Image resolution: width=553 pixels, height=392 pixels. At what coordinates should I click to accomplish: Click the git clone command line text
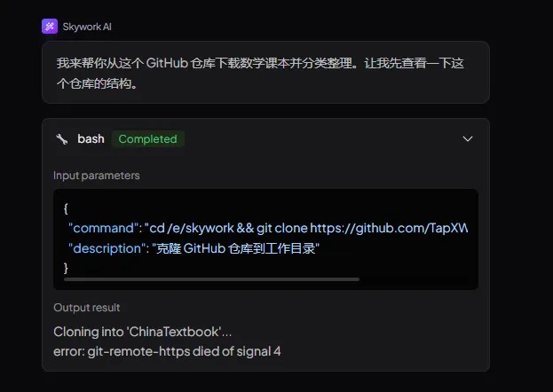point(268,229)
